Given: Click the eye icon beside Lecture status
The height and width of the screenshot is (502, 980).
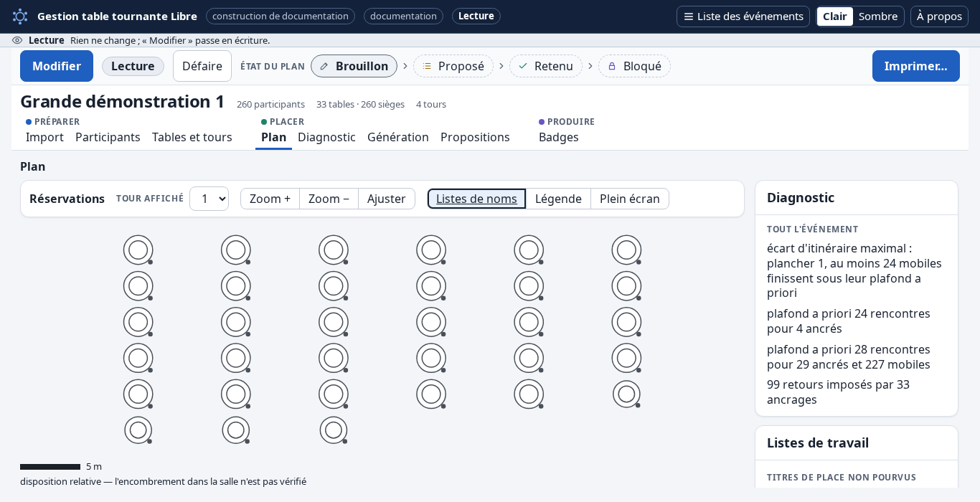Looking at the screenshot, I should (x=17, y=40).
